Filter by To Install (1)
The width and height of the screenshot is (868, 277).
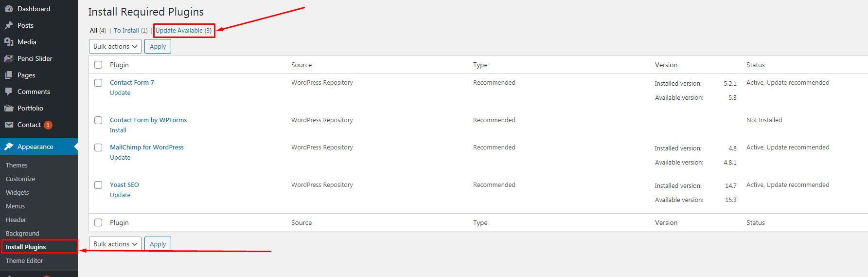coord(130,30)
